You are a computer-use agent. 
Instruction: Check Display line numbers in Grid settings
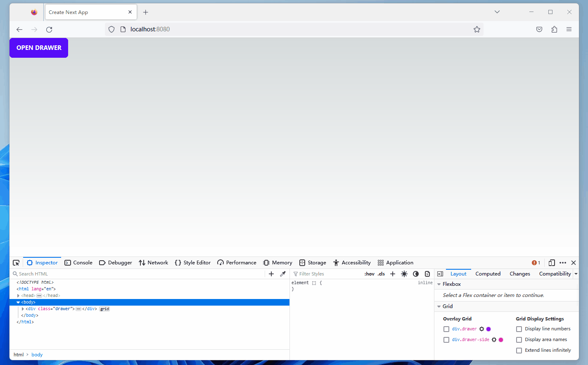tap(519, 329)
